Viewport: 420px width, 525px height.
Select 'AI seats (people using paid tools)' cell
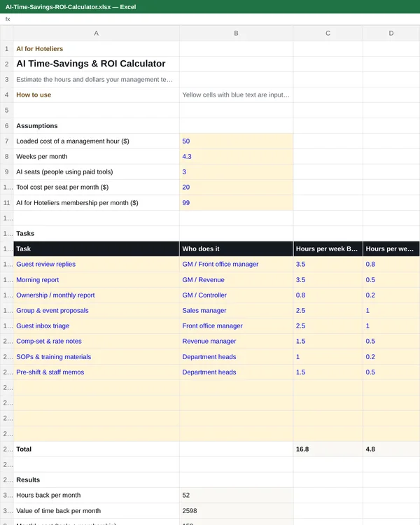point(96,171)
